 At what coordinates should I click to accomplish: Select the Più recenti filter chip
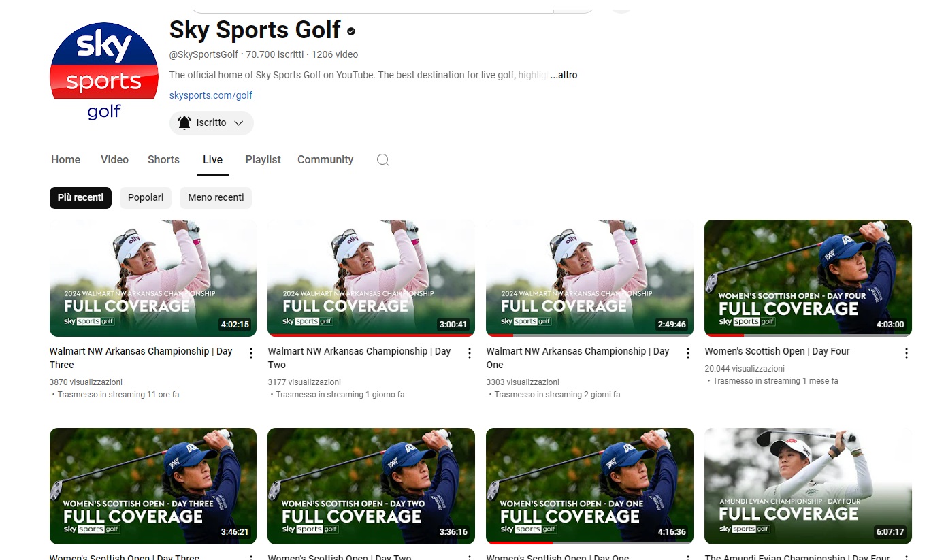[x=80, y=198]
